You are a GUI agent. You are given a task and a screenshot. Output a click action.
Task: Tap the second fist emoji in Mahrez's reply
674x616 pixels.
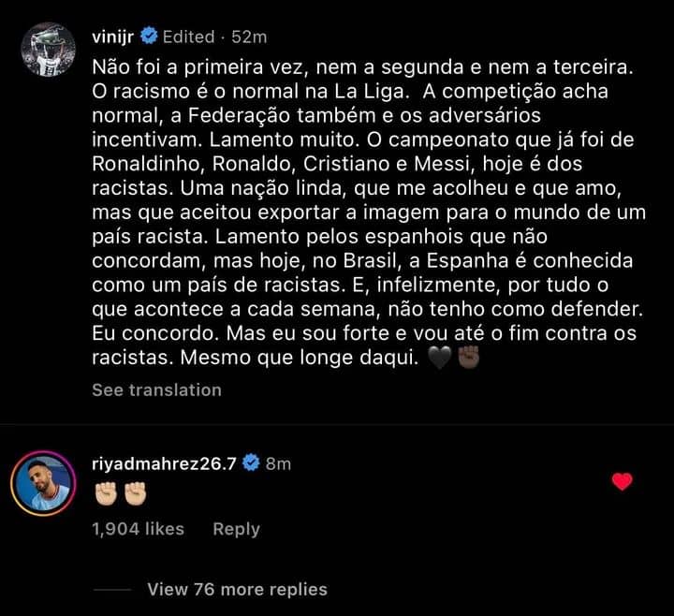135,492
